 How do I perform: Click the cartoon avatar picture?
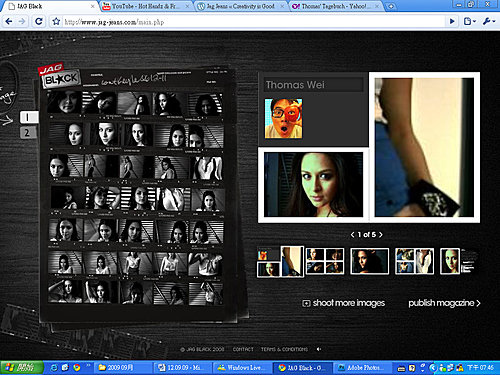(283, 118)
